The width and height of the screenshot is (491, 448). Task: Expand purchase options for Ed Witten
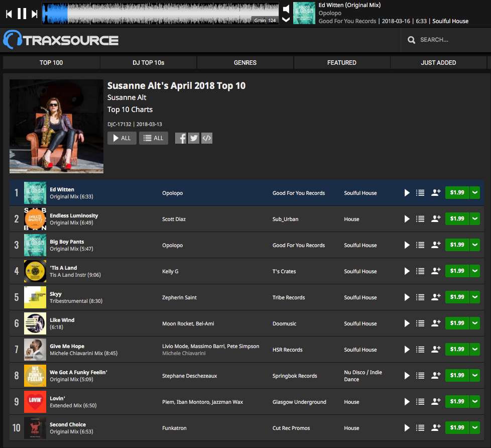click(475, 193)
